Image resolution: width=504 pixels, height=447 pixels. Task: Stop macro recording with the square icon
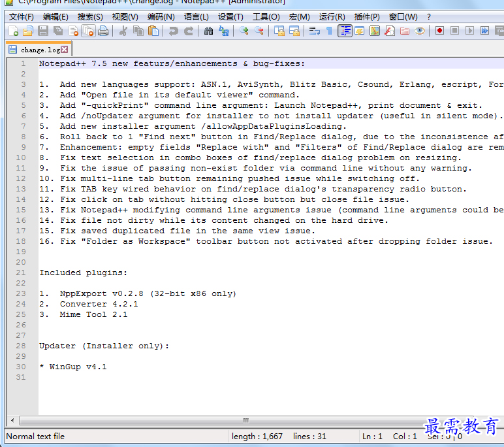click(454, 31)
